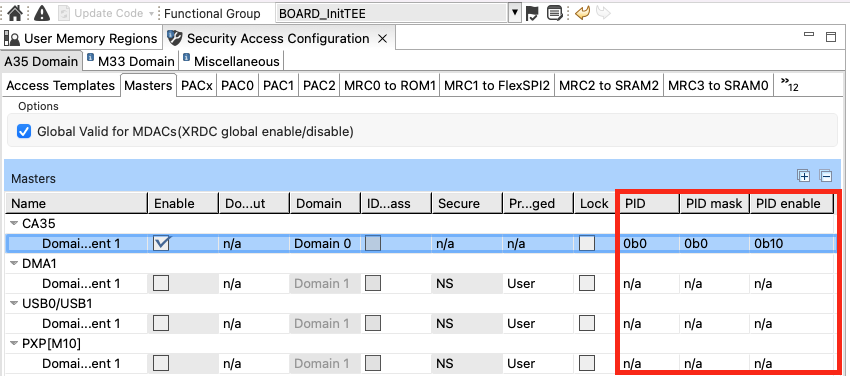Select the Masters tab
This screenshot has width=850, height=376.
(x=148, y=85)
